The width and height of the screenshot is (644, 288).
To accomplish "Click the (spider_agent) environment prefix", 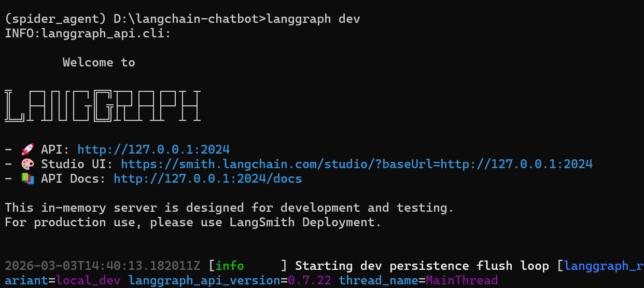I will [56, 19].
